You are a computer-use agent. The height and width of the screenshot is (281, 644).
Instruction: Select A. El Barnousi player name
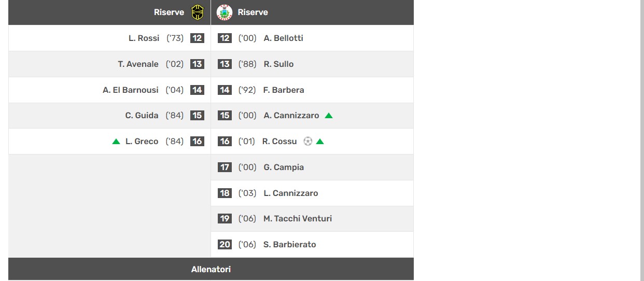click(x=131, y=90)
